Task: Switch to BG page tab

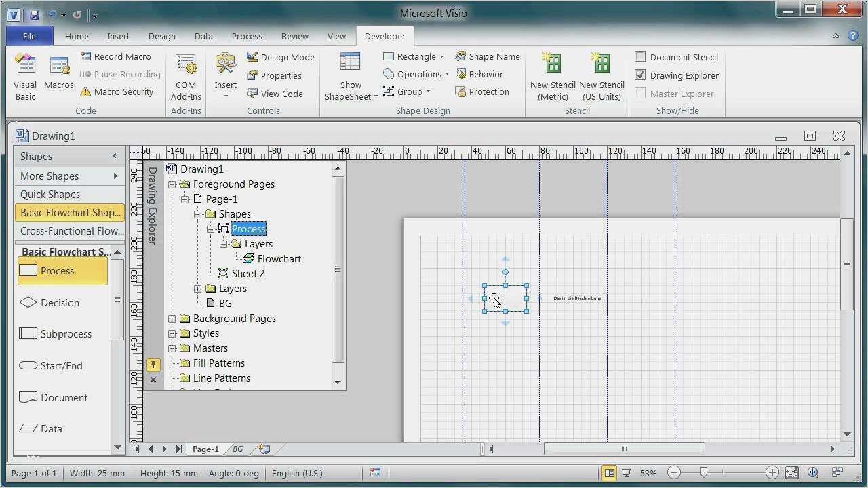Action: [x=238, y=449]
